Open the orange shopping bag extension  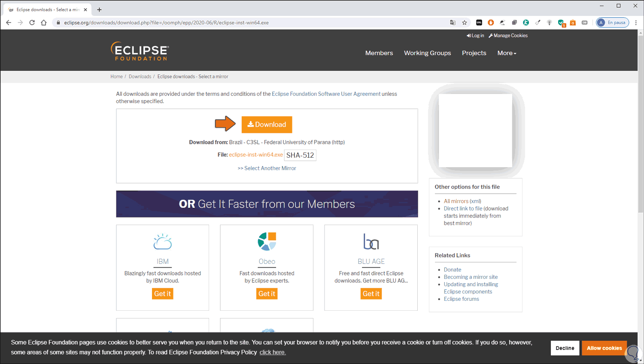click(x=573, y=23)
